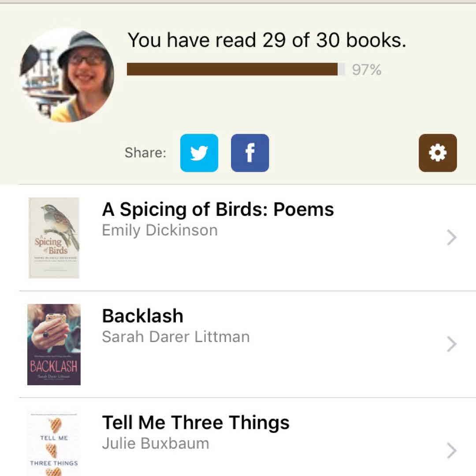476x476 pixels.
Task: Share progress on Twitter
Action: click(199, 153)
